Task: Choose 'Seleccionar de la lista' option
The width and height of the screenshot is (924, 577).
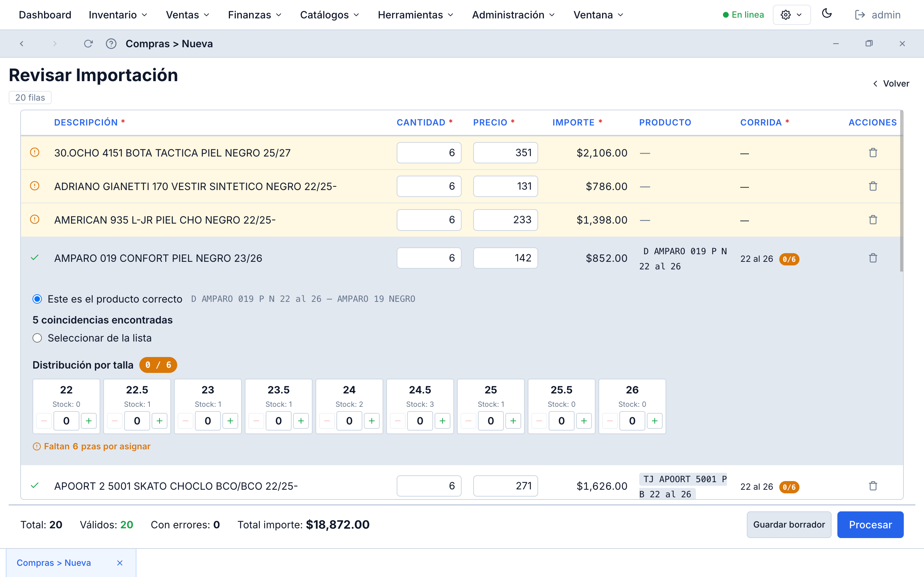Action: coord(37,338)
